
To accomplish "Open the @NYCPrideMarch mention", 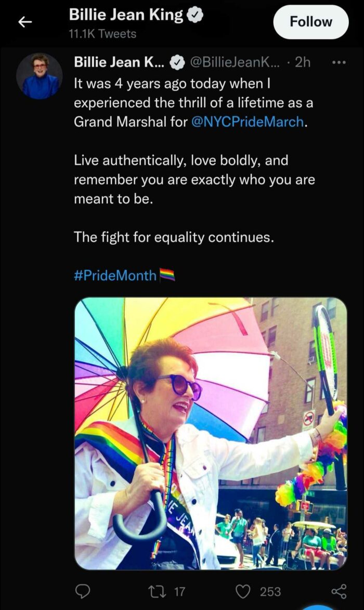I will point(248,122).
